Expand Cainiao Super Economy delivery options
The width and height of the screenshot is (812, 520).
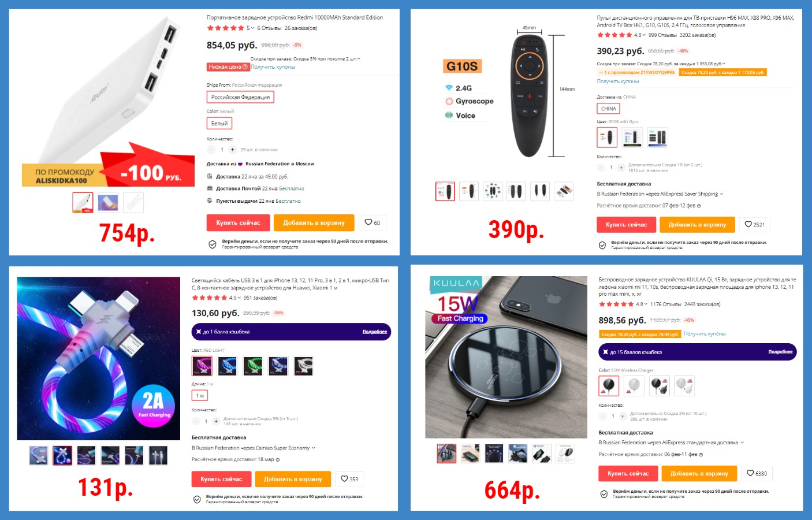point(314,448)
